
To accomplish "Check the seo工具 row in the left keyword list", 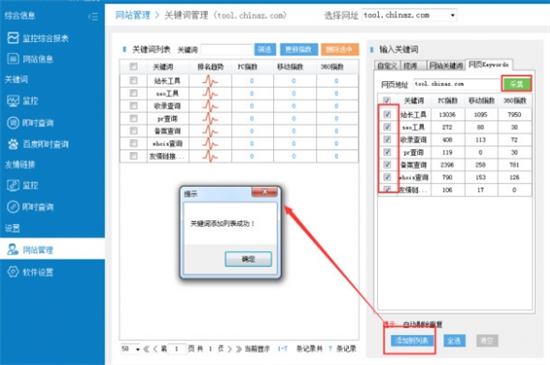I will [133, 93].
